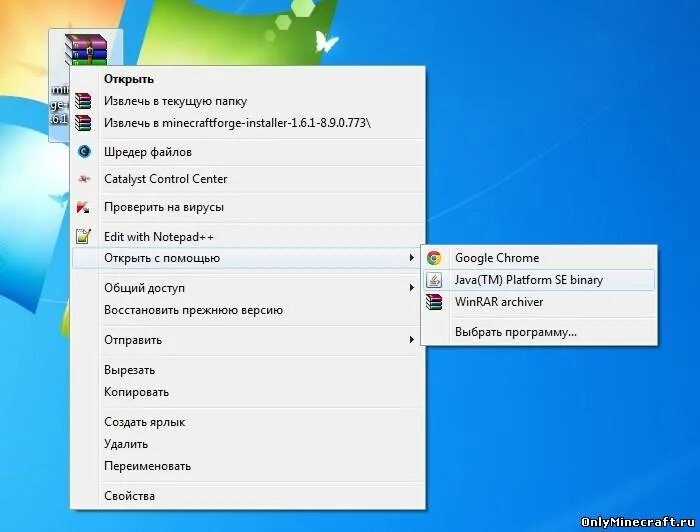Select 'Извлечь в minecraftforge-installer-1.6.1-8.9.0.773\'
This screenshot has height=532, width=700.
click(x=248, y=123)
